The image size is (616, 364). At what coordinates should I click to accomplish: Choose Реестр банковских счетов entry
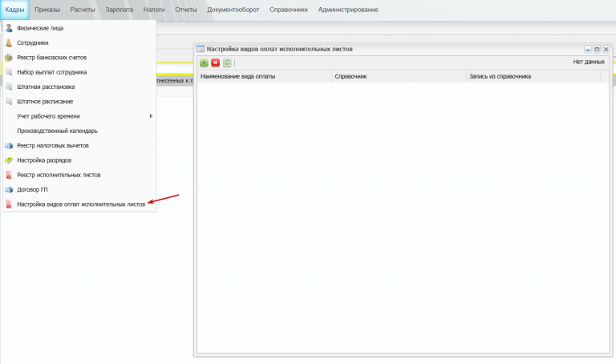pyautogui.click(x=79, y=58)
